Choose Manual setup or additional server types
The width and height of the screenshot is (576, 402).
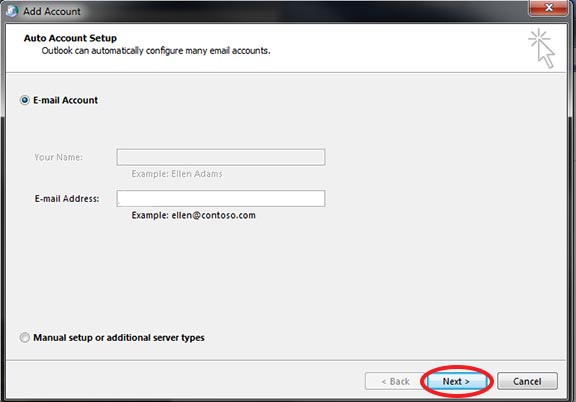click(25, 337)
